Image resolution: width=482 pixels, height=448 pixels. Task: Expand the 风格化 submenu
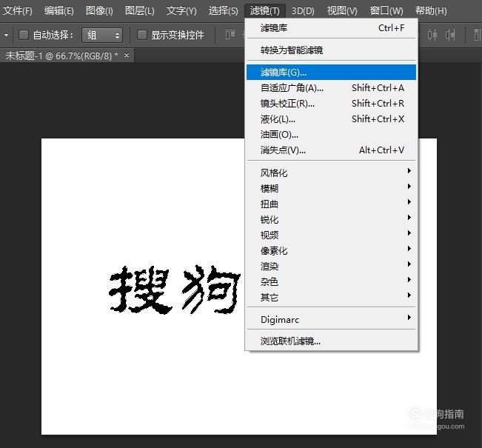point(331,173)
